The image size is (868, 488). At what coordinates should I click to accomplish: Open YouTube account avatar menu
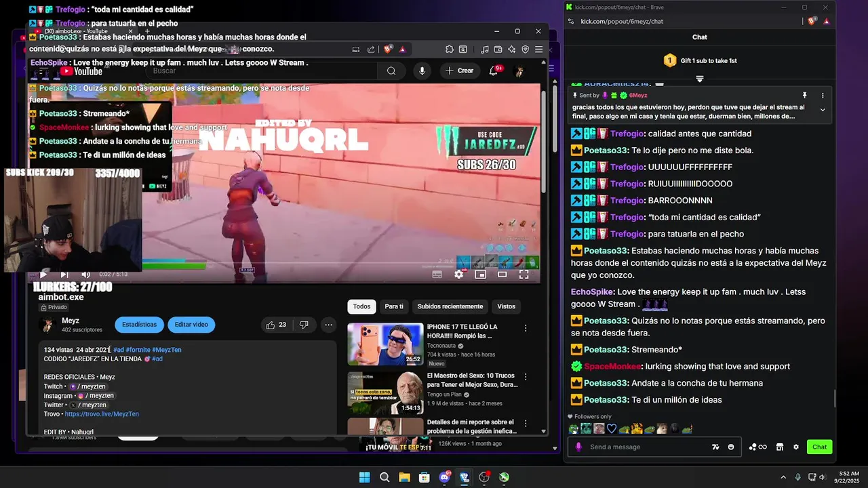(x=519, y=71)
